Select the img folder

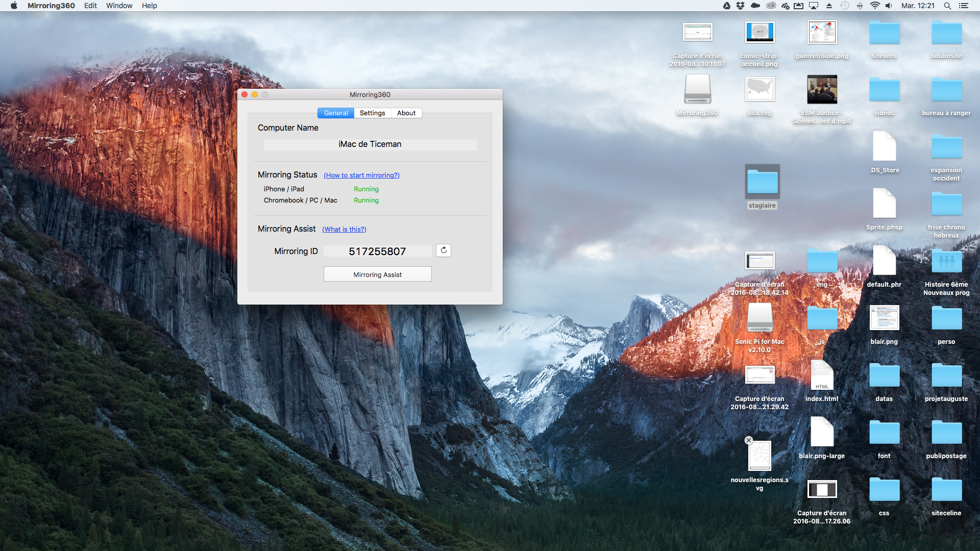pyautogui.click(x=822, y=261)
